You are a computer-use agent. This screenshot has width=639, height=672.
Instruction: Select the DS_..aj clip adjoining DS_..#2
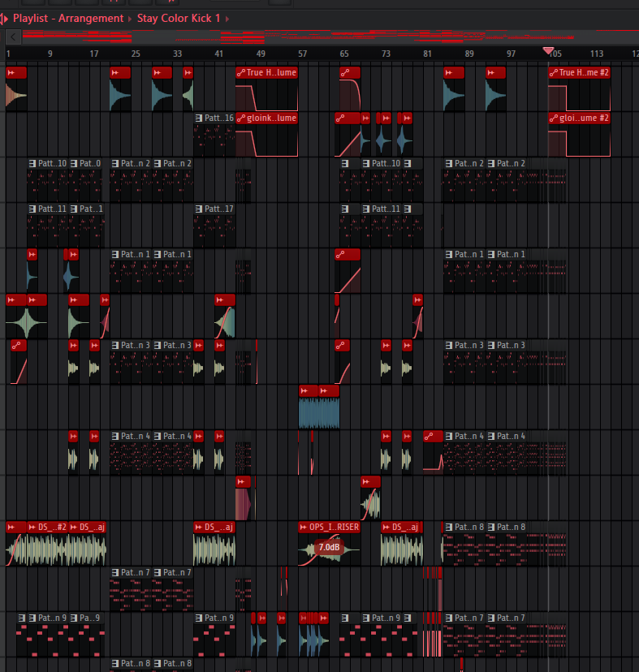click(x=88, y=544)
